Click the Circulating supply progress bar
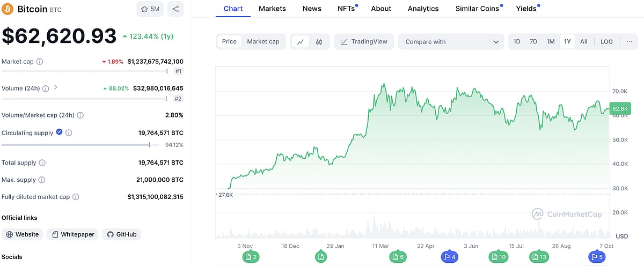 [80, 144]
